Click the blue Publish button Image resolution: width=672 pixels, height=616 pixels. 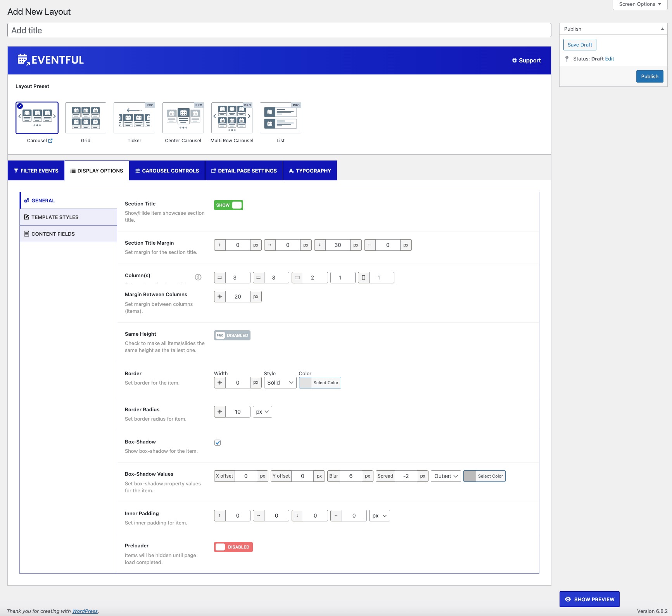coord(650,76)
